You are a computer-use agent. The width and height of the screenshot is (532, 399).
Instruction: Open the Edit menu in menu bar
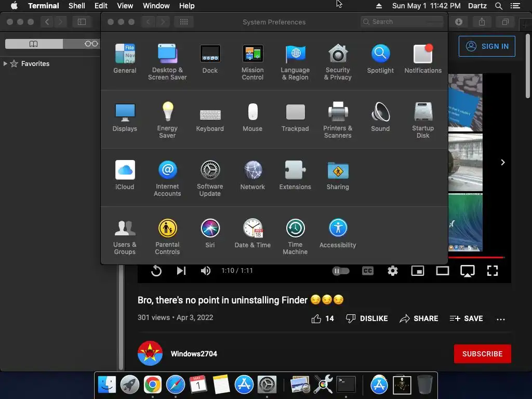pos(101,6)
